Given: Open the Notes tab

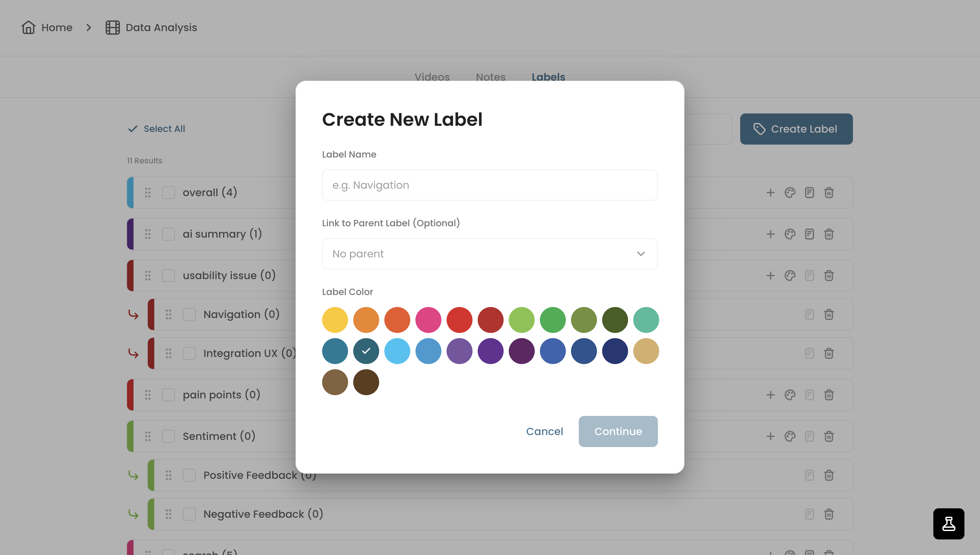Looking at the screenshot, I should click(491, 77).
